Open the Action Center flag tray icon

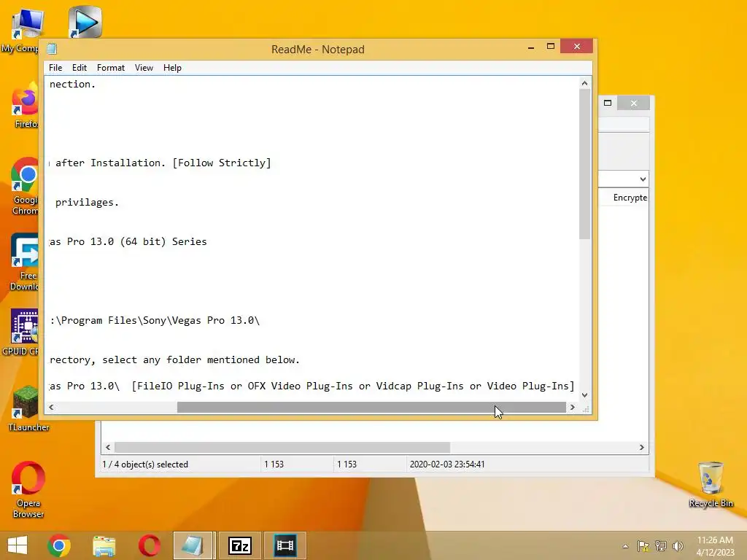643,546
